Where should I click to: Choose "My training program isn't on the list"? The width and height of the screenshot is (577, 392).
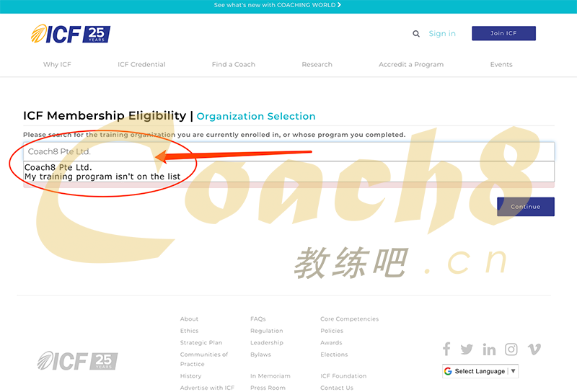(x=102, y=177)
